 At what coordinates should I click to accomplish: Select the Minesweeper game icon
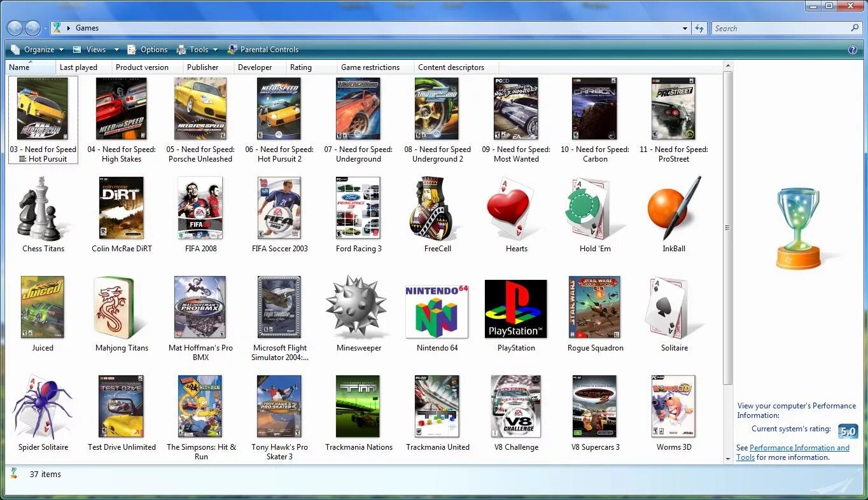tap(356, 306)
